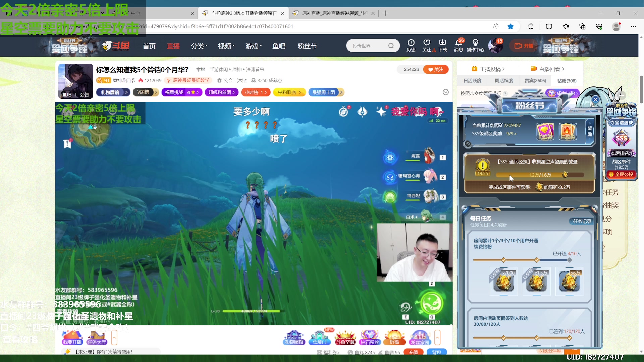Open 礼物展馆 icon below the player
The height and width of the screenshot is (362, 644).
(x=294, y=337)
